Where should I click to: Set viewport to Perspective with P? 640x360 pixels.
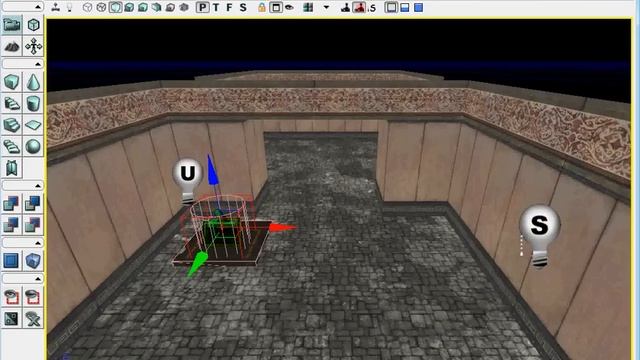(202, 7)
